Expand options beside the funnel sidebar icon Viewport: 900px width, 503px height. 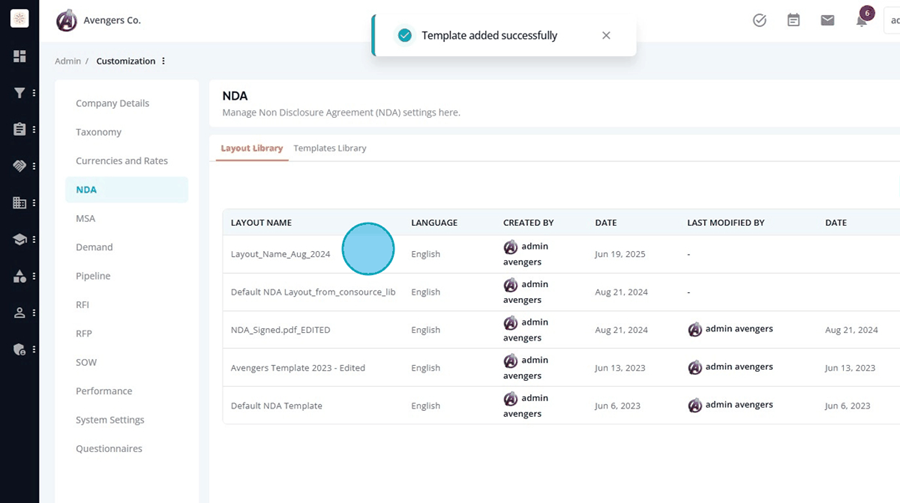pos(34,92)
